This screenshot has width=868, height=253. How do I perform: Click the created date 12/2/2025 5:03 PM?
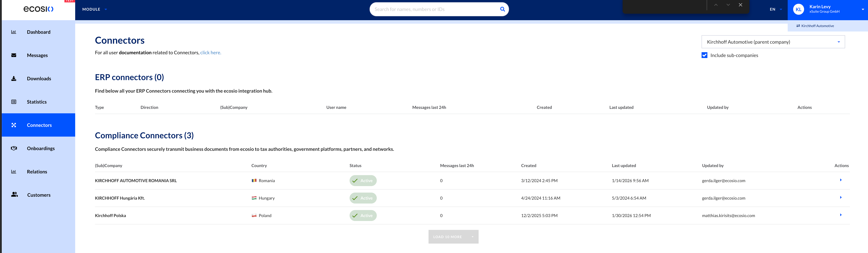click(539, 216)
